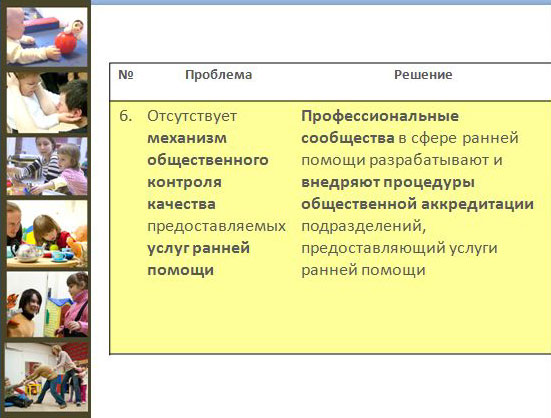This screenshot has height=418, width=551.
Task: Click the bold text 'общественной аккредитации'
Action: (417, 204)
